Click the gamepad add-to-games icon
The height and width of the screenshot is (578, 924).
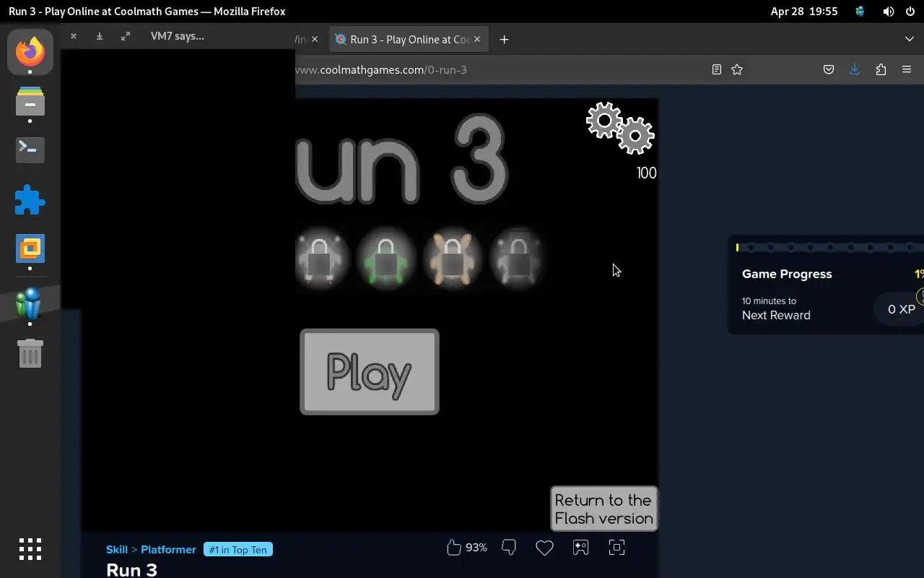click(x=580, y=548)
